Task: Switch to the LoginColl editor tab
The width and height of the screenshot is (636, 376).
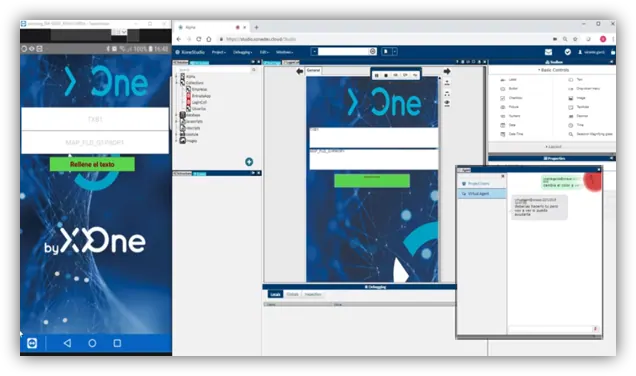Action: (x=291, y=62)
